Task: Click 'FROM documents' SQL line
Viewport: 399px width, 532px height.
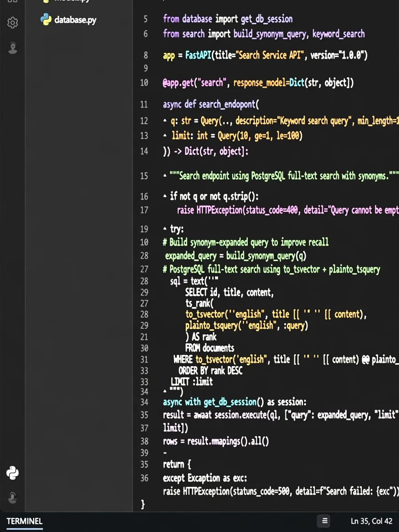Action: [210, 348]
